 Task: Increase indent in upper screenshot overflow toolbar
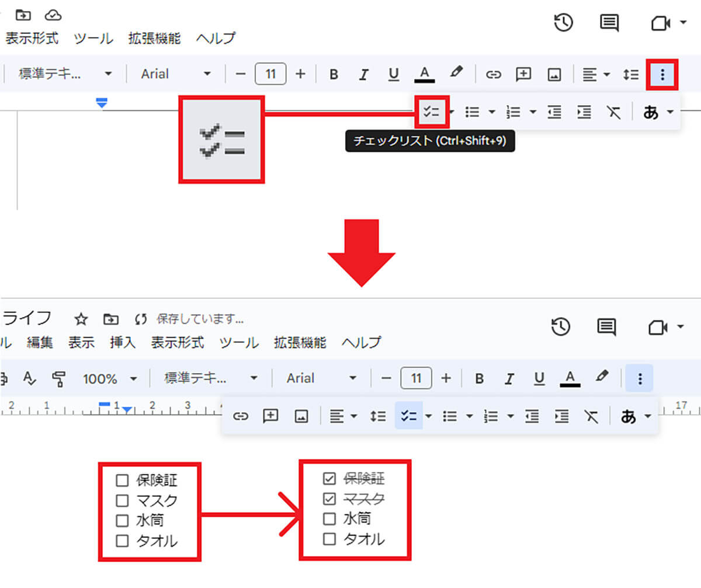coord(584,112)
